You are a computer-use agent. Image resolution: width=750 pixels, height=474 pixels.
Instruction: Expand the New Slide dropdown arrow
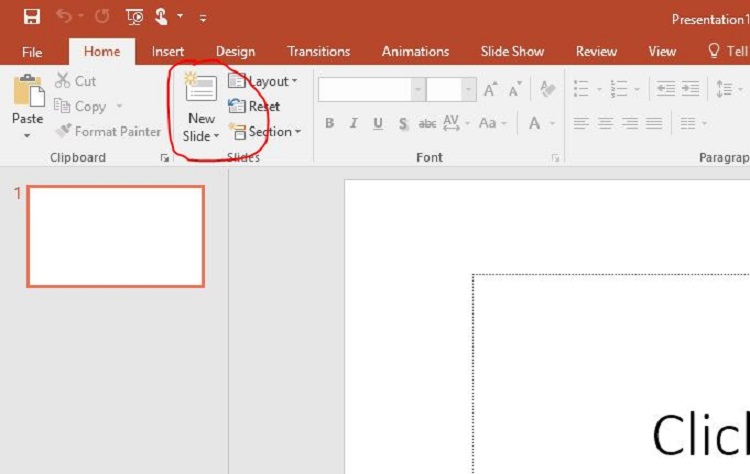click(216, 136)
